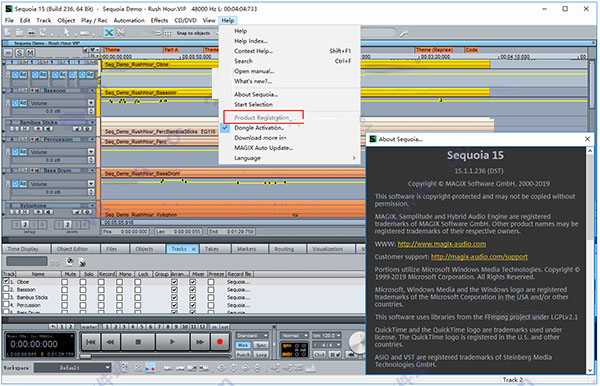Check Lock box for Oboe track
The width and height of the screenshot is (600, 386).
click(x=138, y=282)
